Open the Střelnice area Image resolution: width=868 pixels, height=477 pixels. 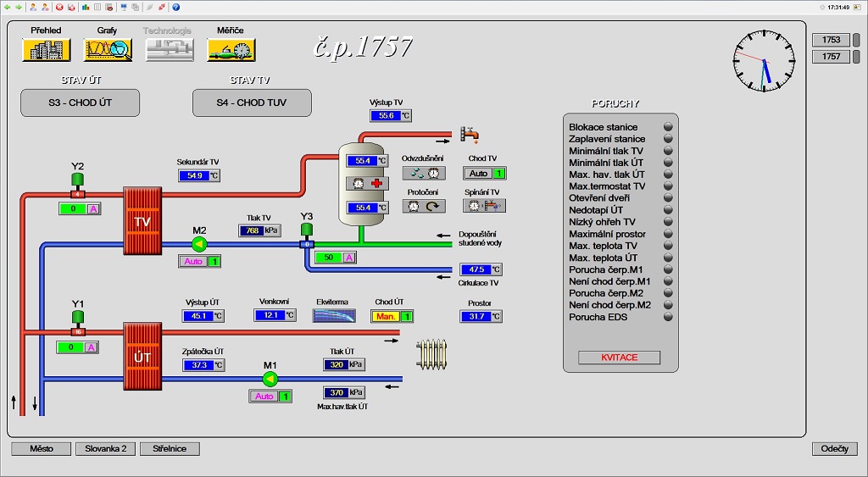[170, 449]
